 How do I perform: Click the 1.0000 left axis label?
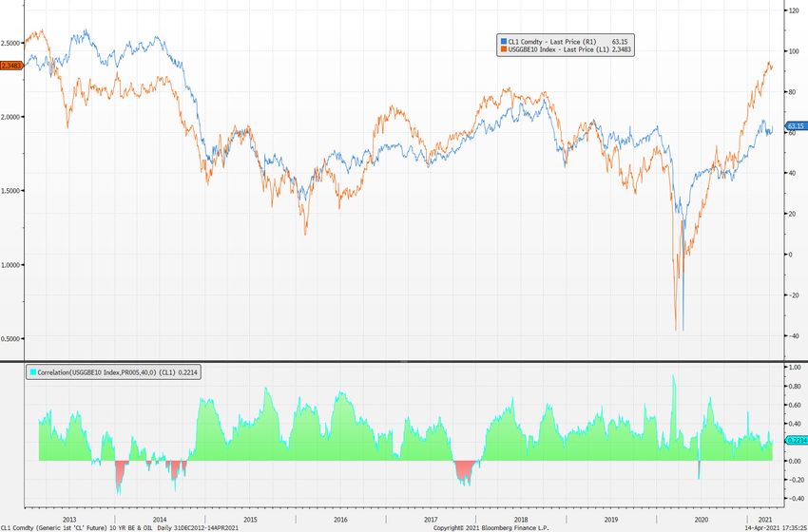[11, 265]
